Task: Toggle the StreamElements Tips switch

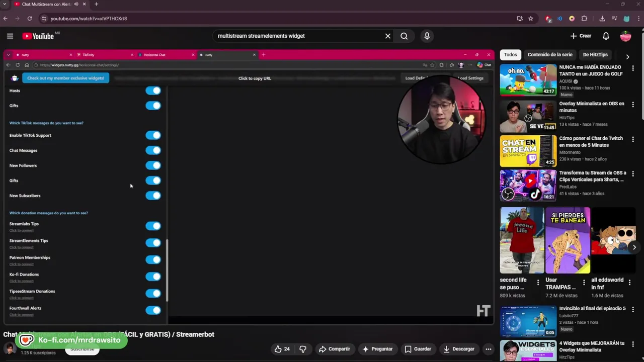Action: (x=153, y=243)
